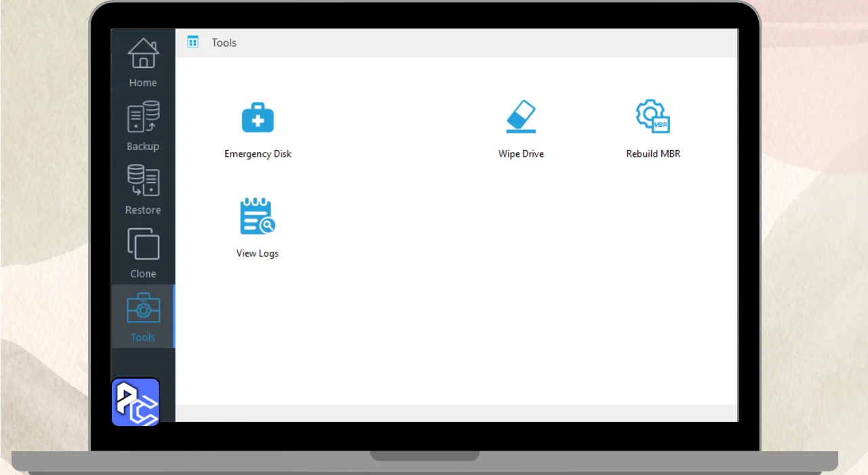Open the Rebuild MBR gear icon
This screenshot has width=868, height=475.
coord(653,116)
